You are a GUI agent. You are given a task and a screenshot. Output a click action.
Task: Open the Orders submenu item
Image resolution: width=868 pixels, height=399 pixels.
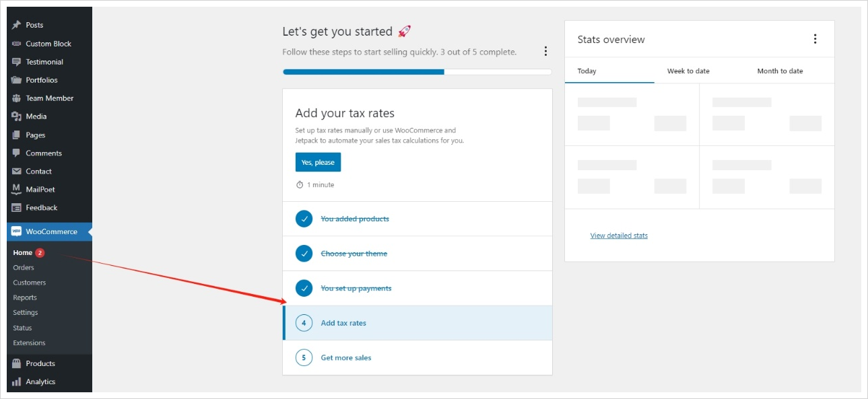coord(24,268)
